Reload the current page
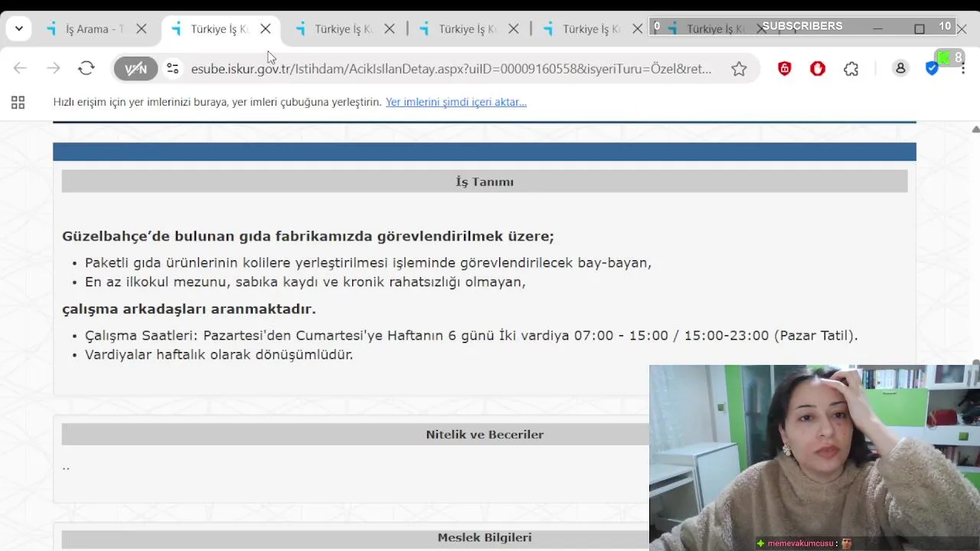This screenshot has height=551, width=980. pyautogui.click(x=87, y=68)
